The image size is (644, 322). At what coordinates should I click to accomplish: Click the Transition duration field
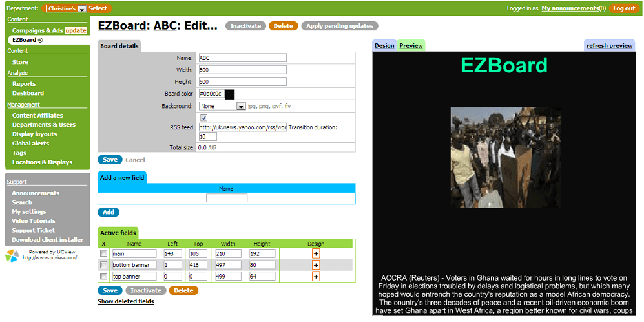208,136
